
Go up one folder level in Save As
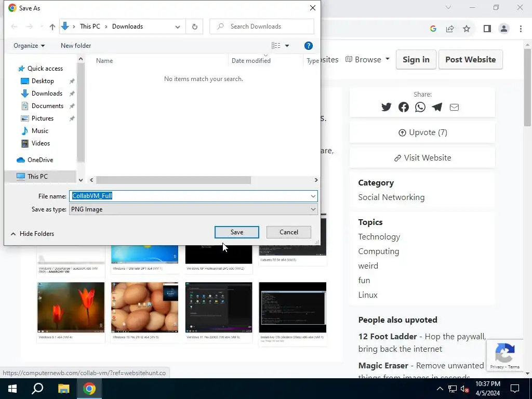(52, 26)
